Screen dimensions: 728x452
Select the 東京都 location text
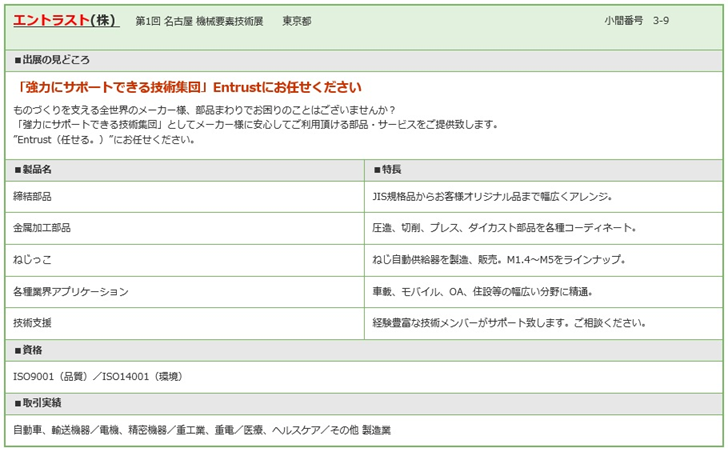point(296,22)
